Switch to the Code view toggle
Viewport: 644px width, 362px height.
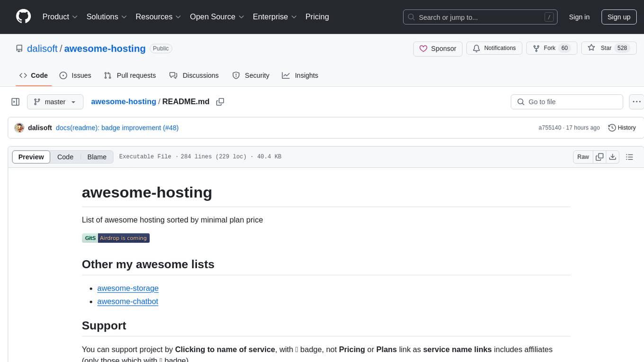tap(65, 157)
